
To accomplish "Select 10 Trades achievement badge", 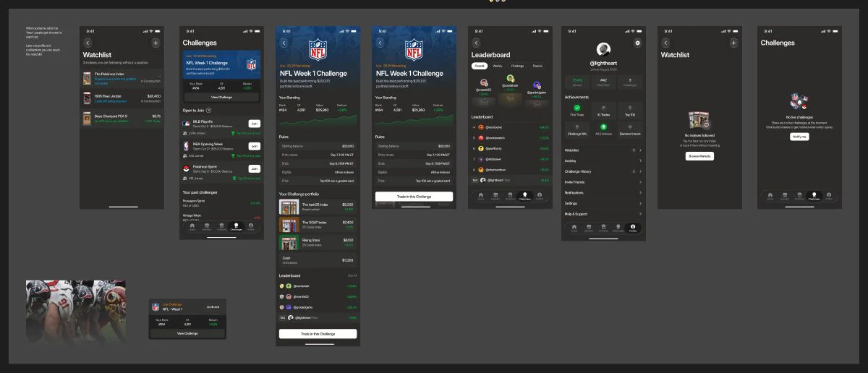I will click(x=603, y=109).
